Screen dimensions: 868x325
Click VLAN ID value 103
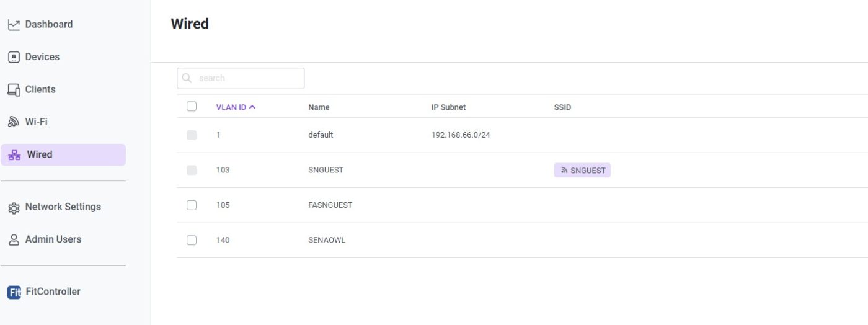[223, 170]
